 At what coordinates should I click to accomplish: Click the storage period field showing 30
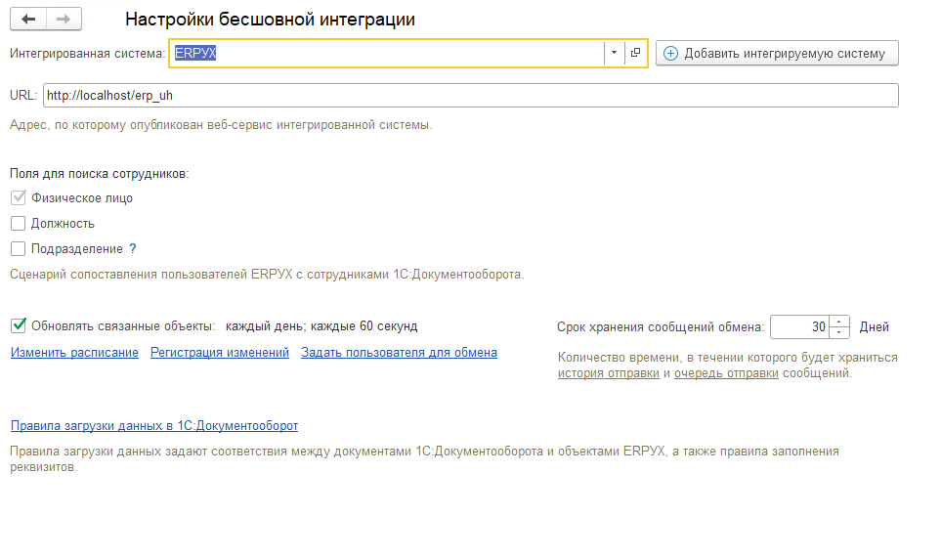[799, 327]
